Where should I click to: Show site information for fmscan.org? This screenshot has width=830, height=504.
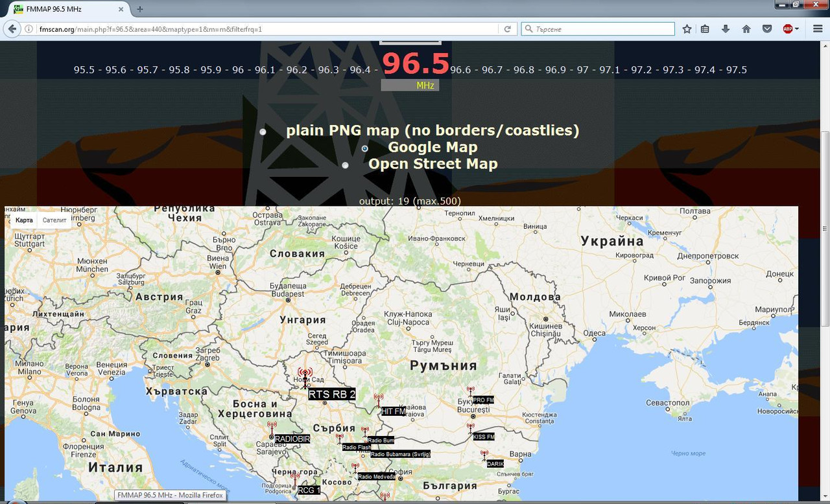coord(29,29)
